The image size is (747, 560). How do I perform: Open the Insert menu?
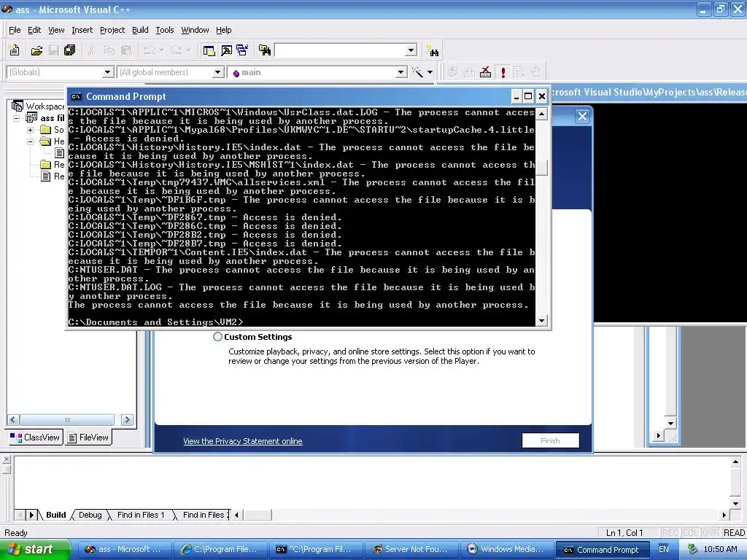[82, 30]
